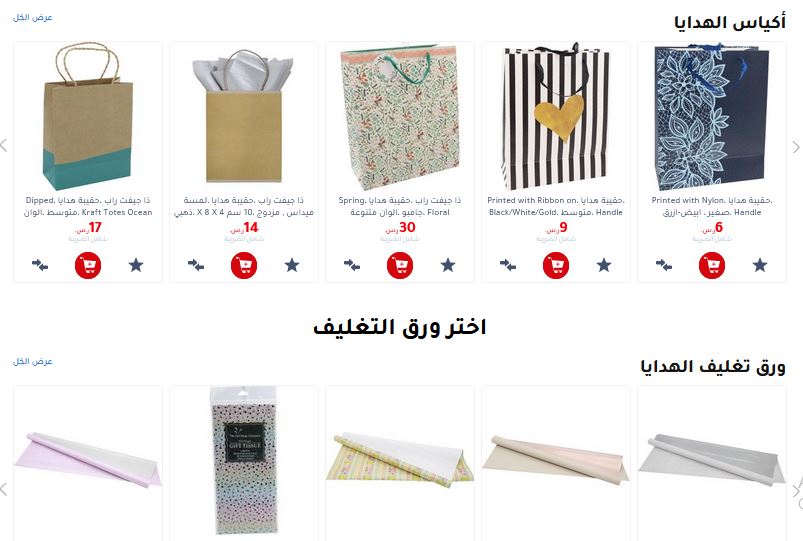This screenshot has width=803, height=541.
Task: Compare the striped gold heart gift bag
Action: (x=508, y=265)
